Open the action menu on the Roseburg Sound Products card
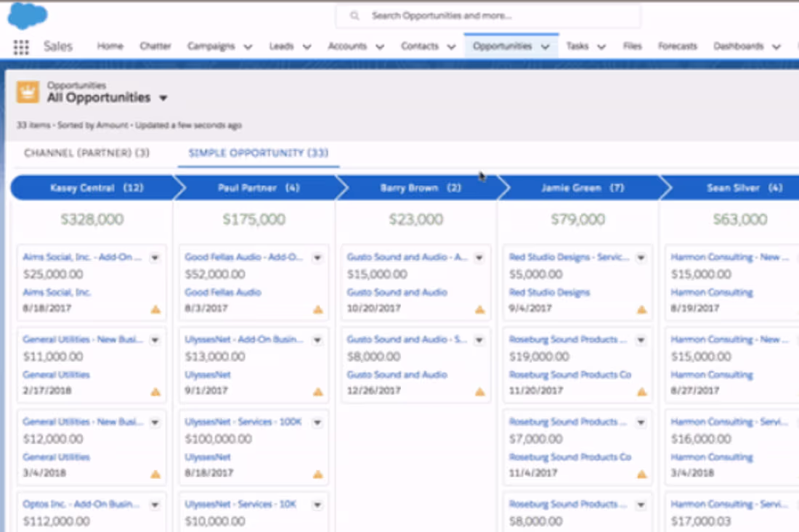This screenshot has width=799, height=532. coord(641,340)
